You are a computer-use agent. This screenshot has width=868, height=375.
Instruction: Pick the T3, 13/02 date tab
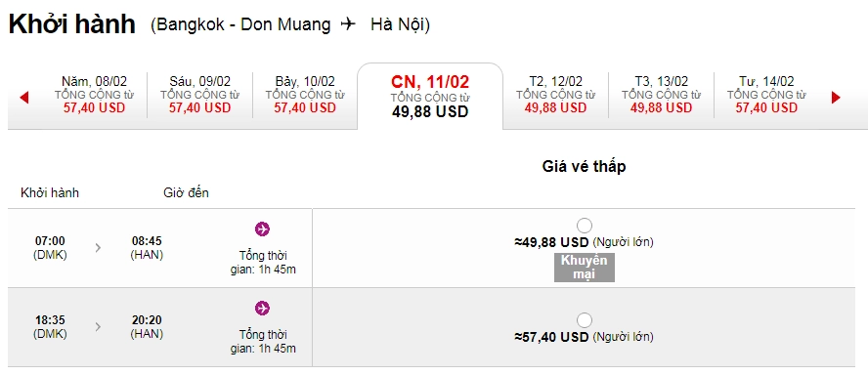[661, 95]
